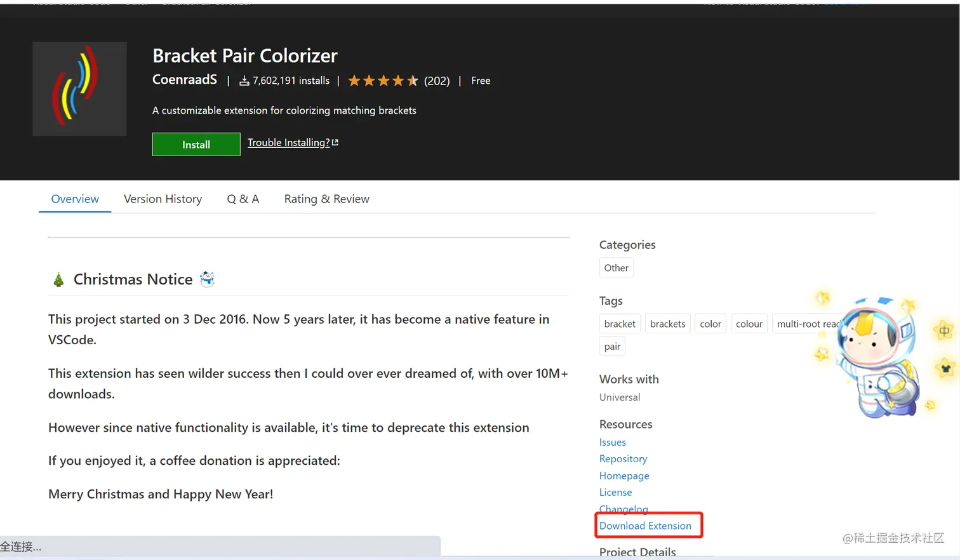Click the snowman emoji beside Christmas Notice
The width and height of the screenshot is (960, 560).
(208, 279)
